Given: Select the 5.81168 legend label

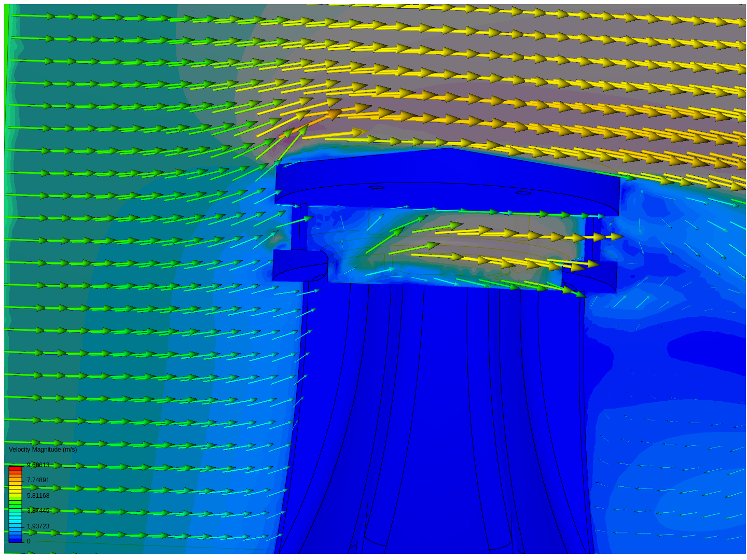Looking at the screenshot, I should (x=38, y=496).
